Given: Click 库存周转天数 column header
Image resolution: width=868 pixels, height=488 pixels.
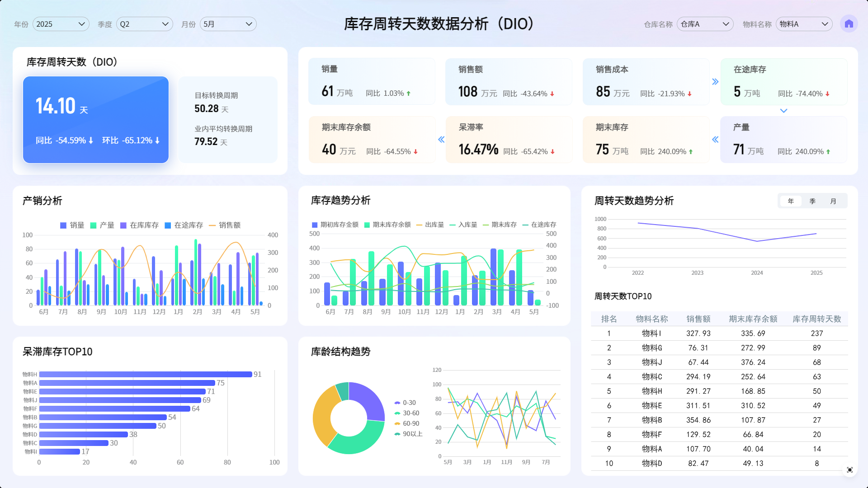Looking at the screenshot, I should click(816, 319).
